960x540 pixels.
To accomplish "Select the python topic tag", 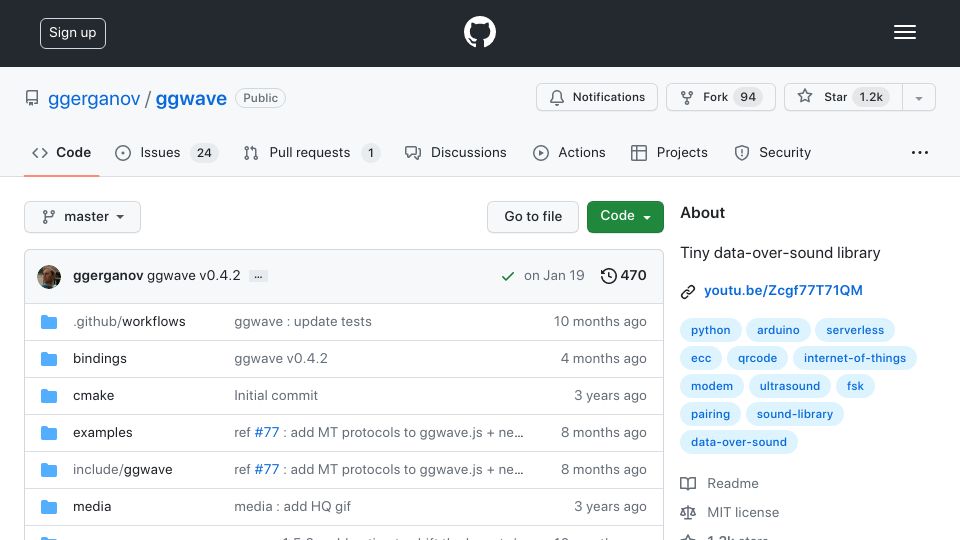I will [x=710, y=330].
